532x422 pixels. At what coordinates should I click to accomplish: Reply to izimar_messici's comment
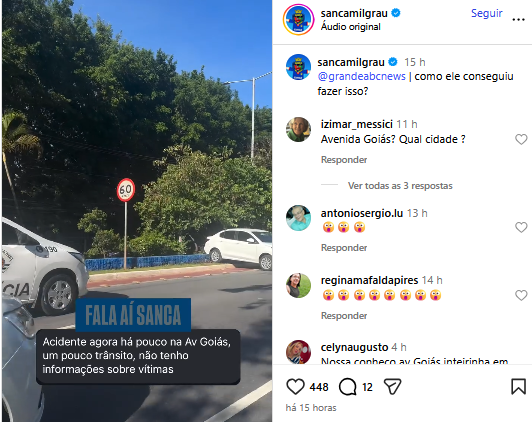[344, 159]
